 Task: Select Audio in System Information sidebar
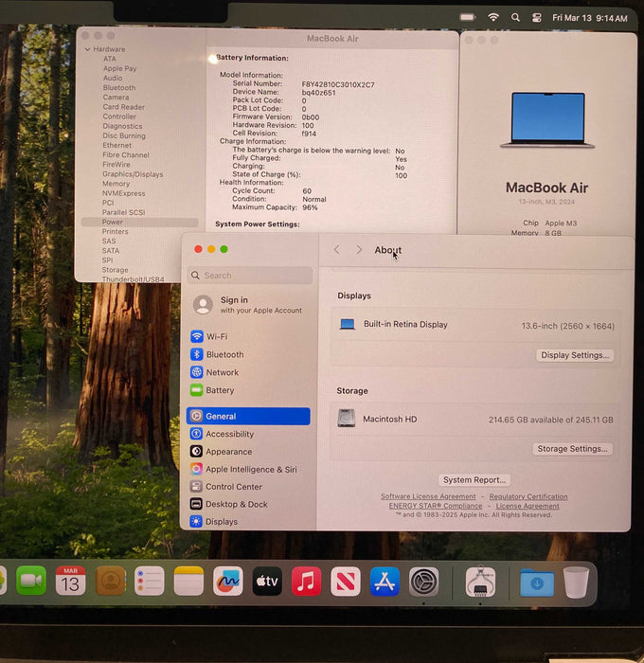pos(113,78)
